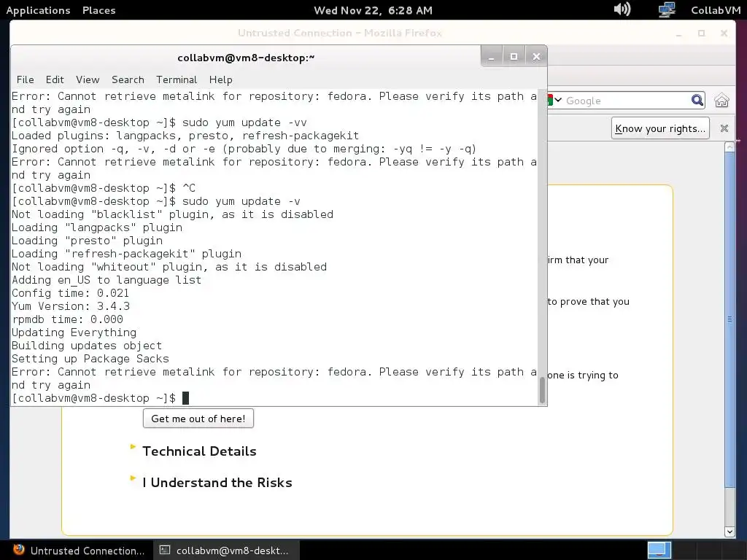Open the Applications menu in top panel
This screenshot has width=747, height=560.
pos(38,10)
